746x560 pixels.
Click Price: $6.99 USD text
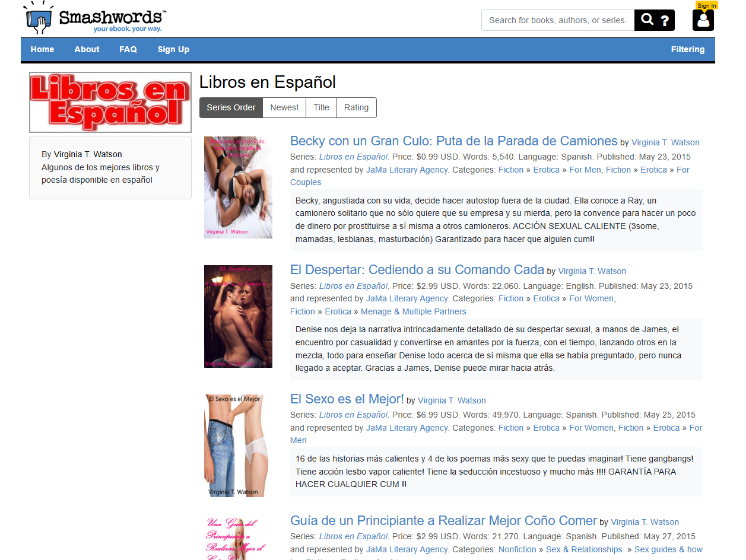tap(426, 415)
